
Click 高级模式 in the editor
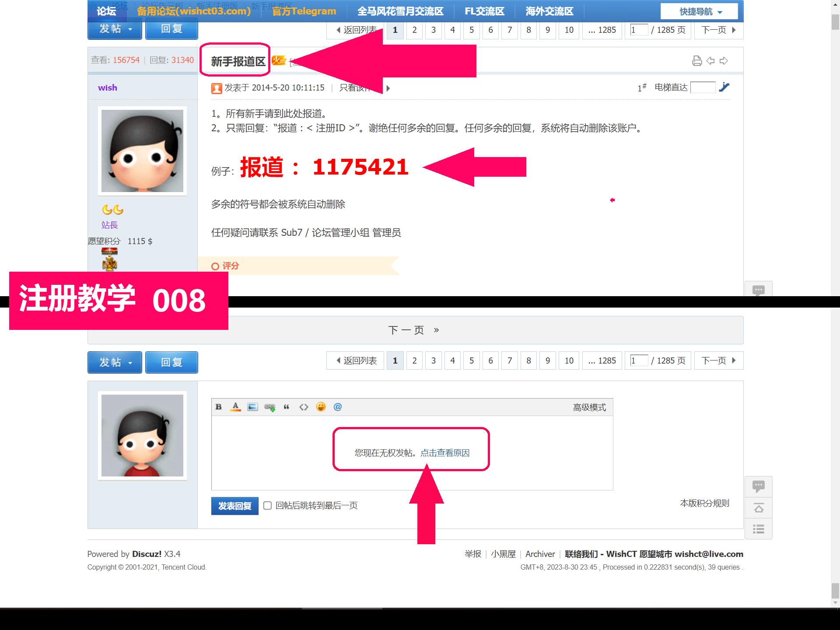[x=589, y=407]
